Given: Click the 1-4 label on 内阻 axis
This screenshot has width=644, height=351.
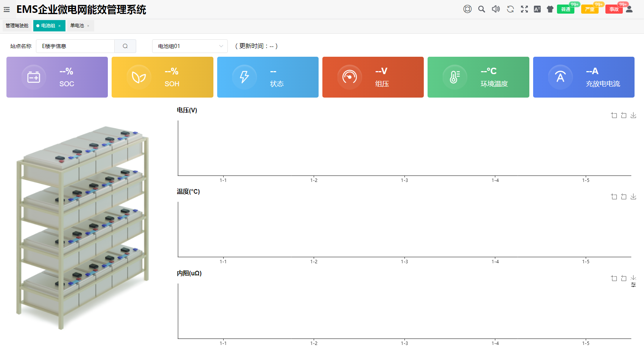Looking at the screenshot, I should 495,343.
